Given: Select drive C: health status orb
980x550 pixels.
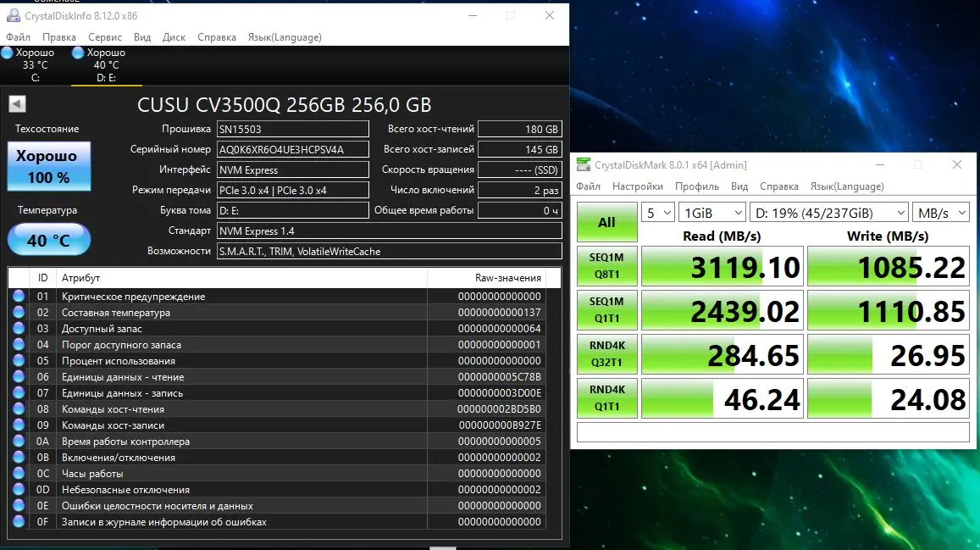Looking at the screenshot, I should (8, 53).
